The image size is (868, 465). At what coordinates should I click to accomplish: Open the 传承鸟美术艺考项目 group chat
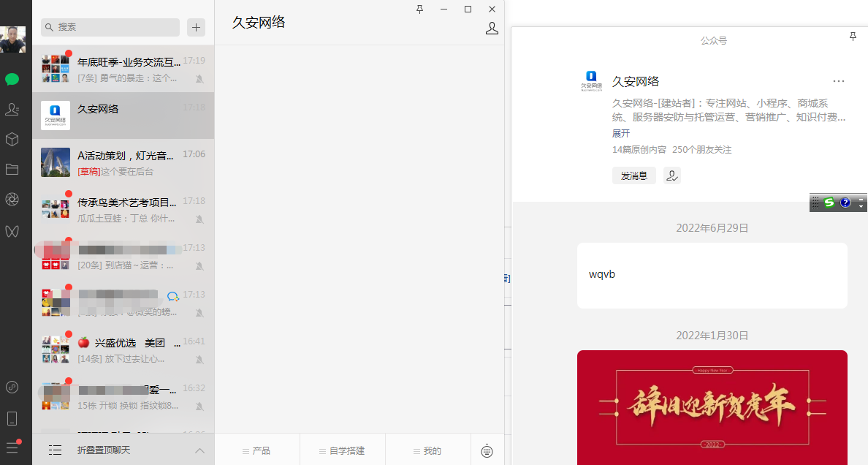(123, 209)
